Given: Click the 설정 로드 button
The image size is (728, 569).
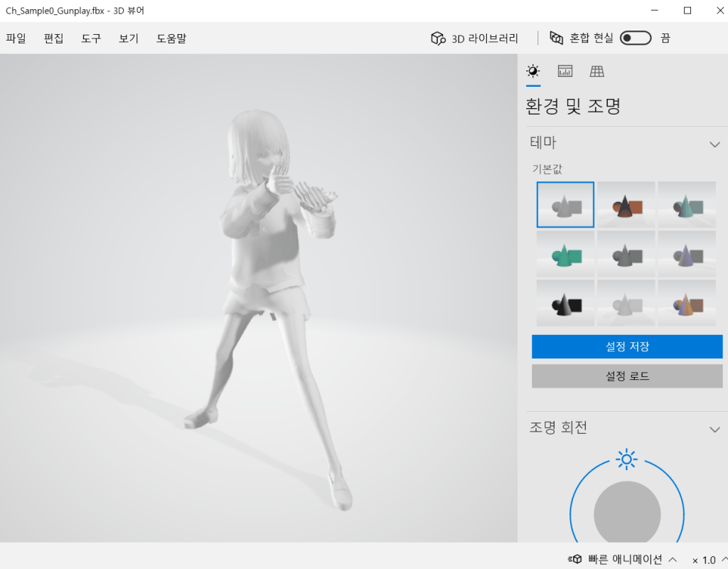Looking at the screenshot, I should point(627,376).
